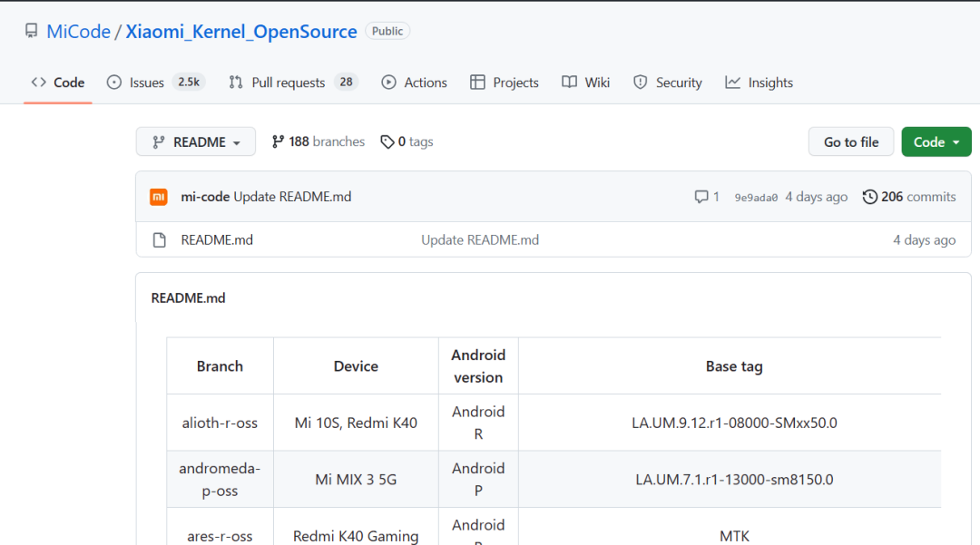Click README.md row '4 days ago' date
Image resolution: width=980 pixels, height=545 pixels.
[x=924, y=239]
